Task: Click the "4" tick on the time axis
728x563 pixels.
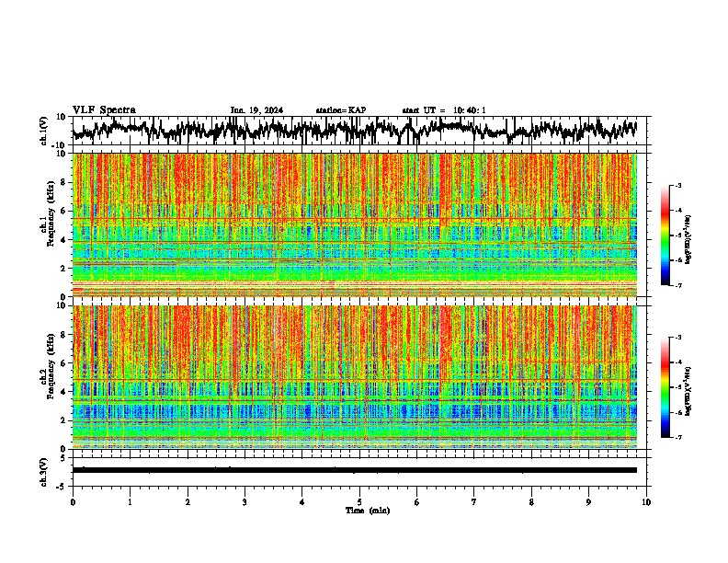Action: click(302, 502)
